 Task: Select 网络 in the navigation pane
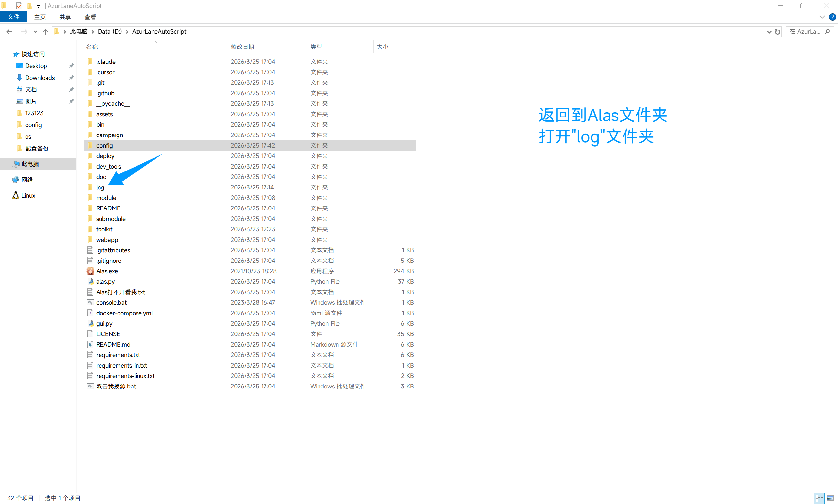[27, 179]
